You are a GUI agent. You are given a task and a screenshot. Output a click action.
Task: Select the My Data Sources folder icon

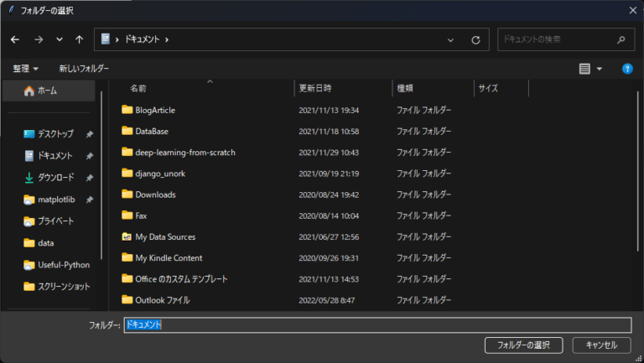(x=127, y=236)
